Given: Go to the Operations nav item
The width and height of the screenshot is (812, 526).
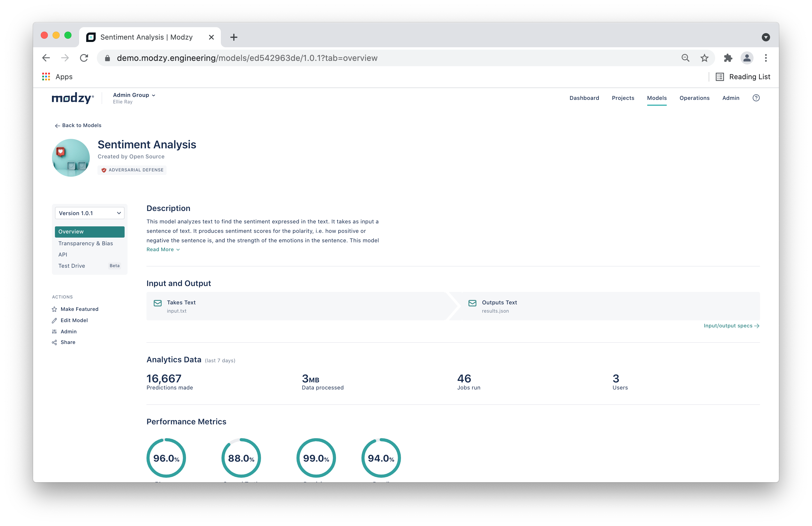Looking at the screenshot, I should click(694, 98).
